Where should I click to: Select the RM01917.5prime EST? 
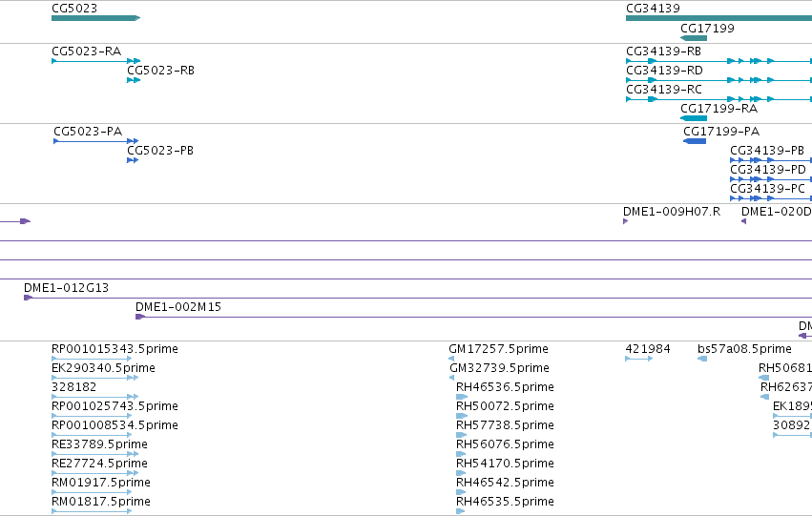[92, 492]
